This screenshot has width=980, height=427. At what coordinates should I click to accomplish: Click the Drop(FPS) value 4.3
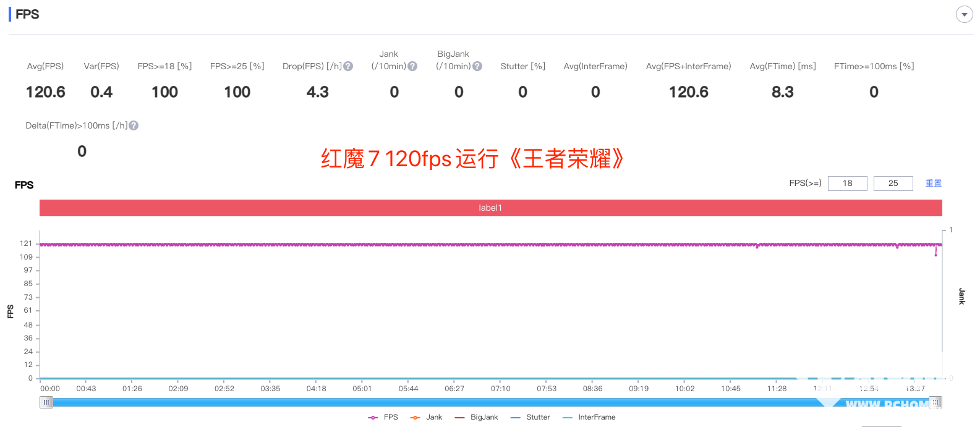click(x=318, y=92)
